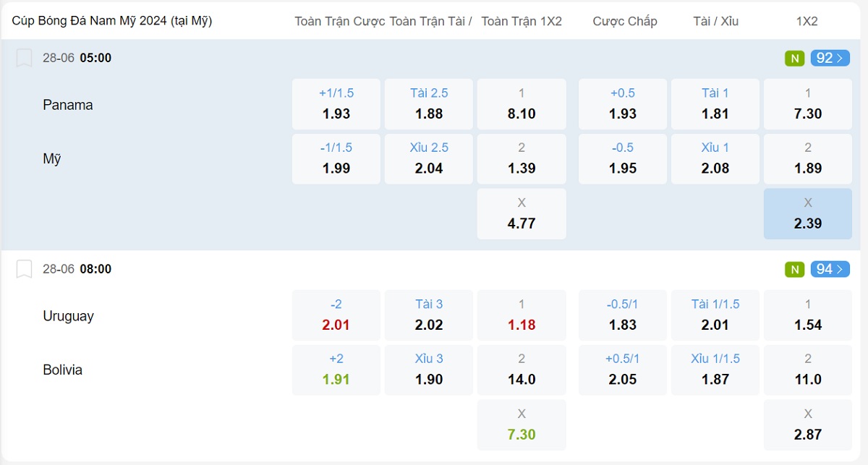Viewport: 868px width, 465px height.
Task: Click Toàn Trận 1X2 column header
Action: pyautogui.click(x=522, y=22)
